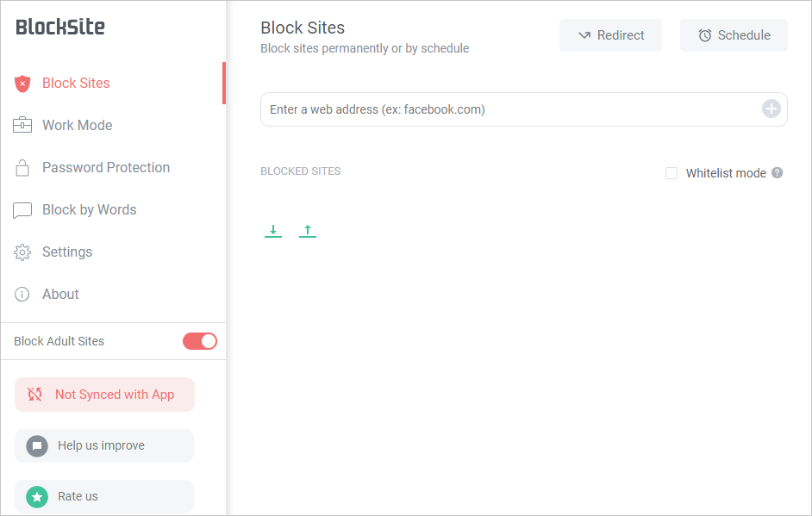Viewport: 812px width, 516px height.
Task: Select Help us improve
Action: point(103,445)
